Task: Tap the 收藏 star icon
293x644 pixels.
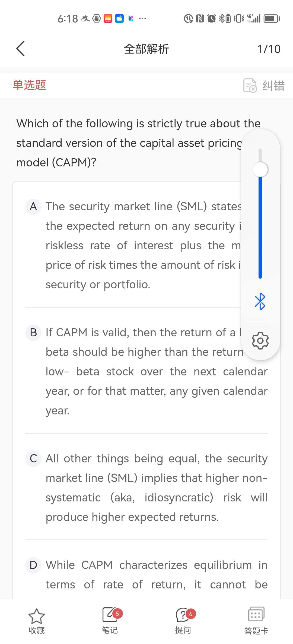Action: (37, 616)
